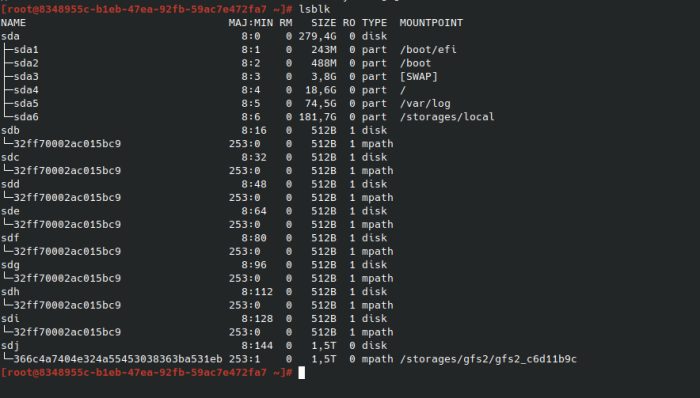Click the /storages/gfs2/gfs2_c6d11b9c mountpoint
The width and height of the screenshot is (700, 398).
tap(488, 359)
